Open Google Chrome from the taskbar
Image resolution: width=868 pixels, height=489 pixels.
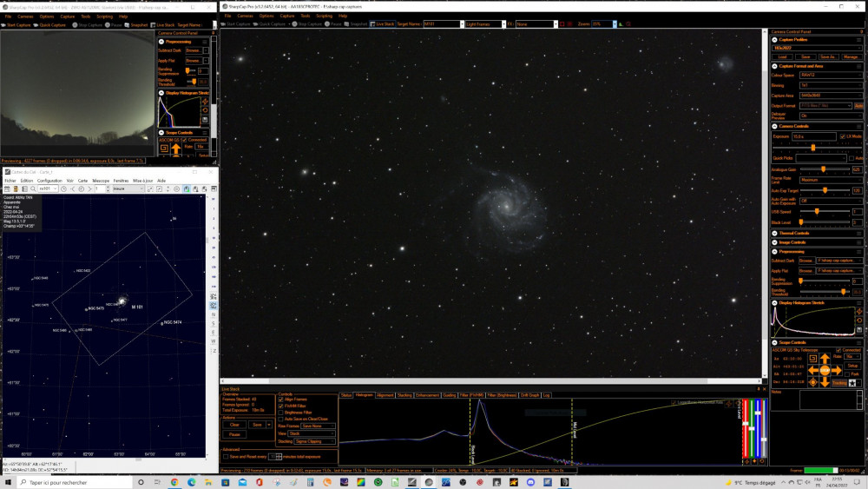[174, 482]
